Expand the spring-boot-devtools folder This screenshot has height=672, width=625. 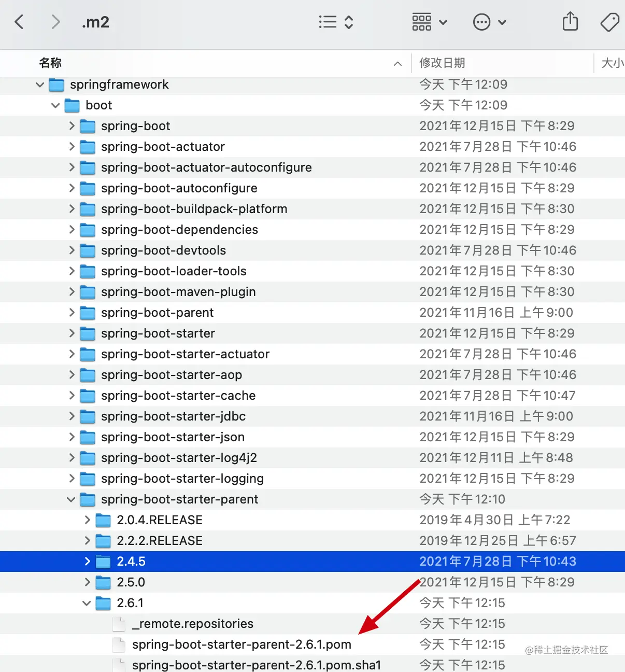[x=72, y=250]
